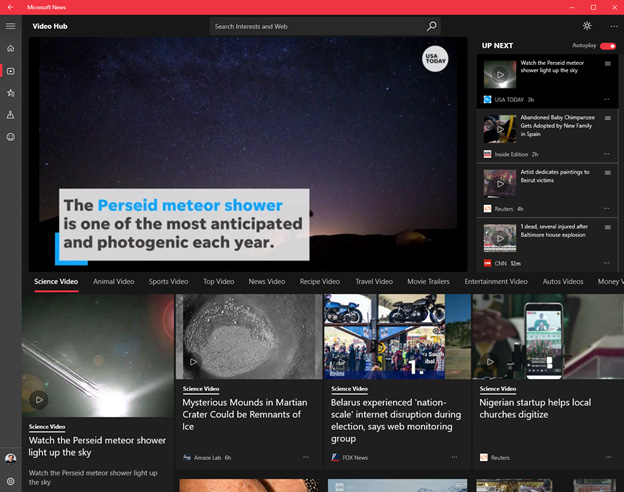Open the top-right more options menu

click(x=614, y=26)
